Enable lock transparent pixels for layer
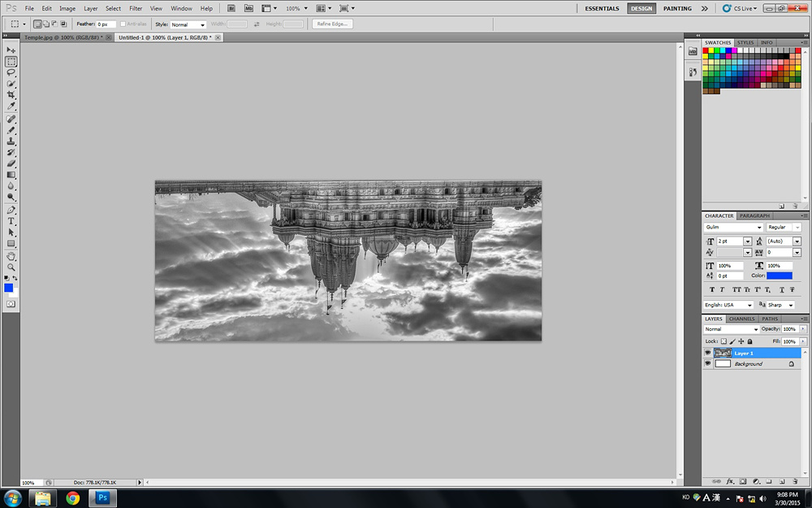 [723, 341]
